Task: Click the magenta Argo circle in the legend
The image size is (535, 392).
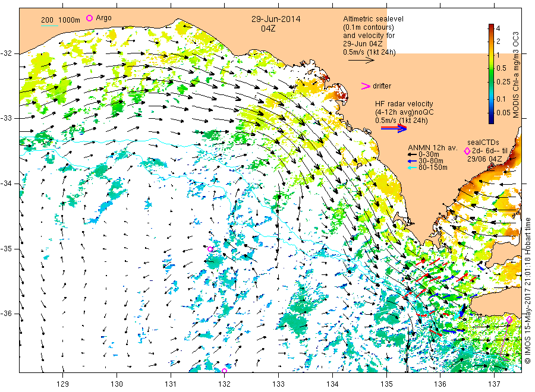Action: [89, 18]
